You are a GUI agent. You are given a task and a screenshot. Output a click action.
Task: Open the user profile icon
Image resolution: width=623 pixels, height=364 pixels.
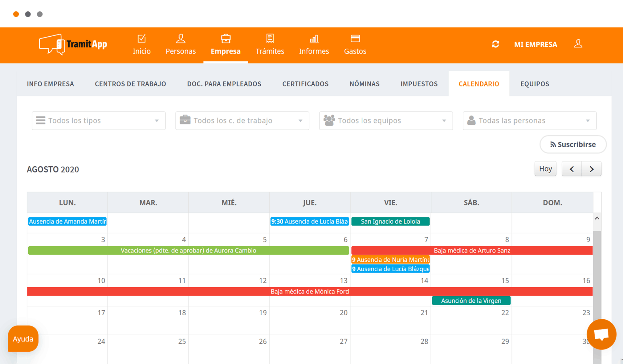(x=578, y=44)
